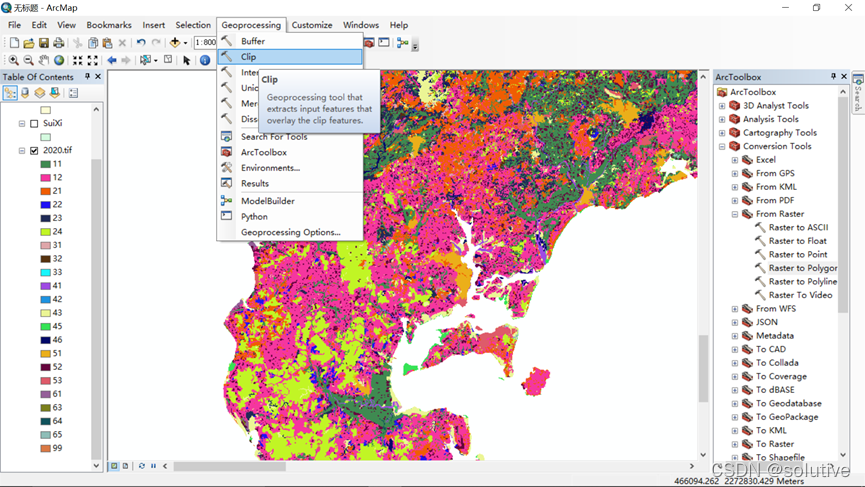Image resolution: width=865 pixels, height=487 pixels.
Task: Print the map using the printer icon
Action: coord(58,42)
